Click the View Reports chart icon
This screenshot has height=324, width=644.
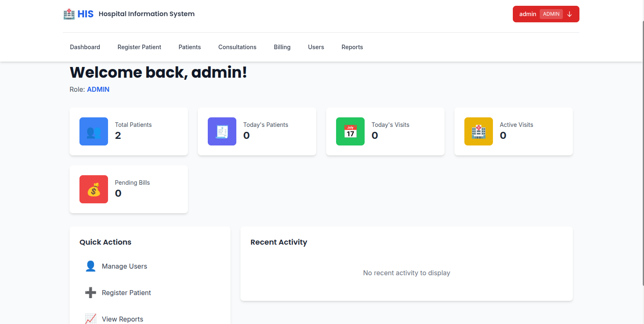[x=91, y=319]
